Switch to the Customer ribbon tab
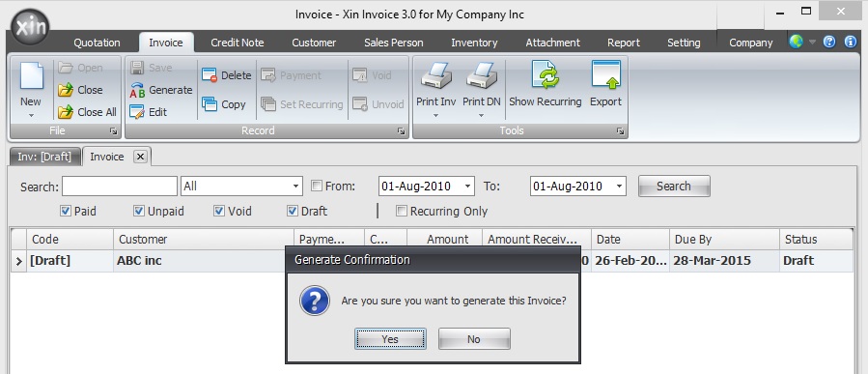Viewport: 868px width, 374px height. [x=314, y=43]
